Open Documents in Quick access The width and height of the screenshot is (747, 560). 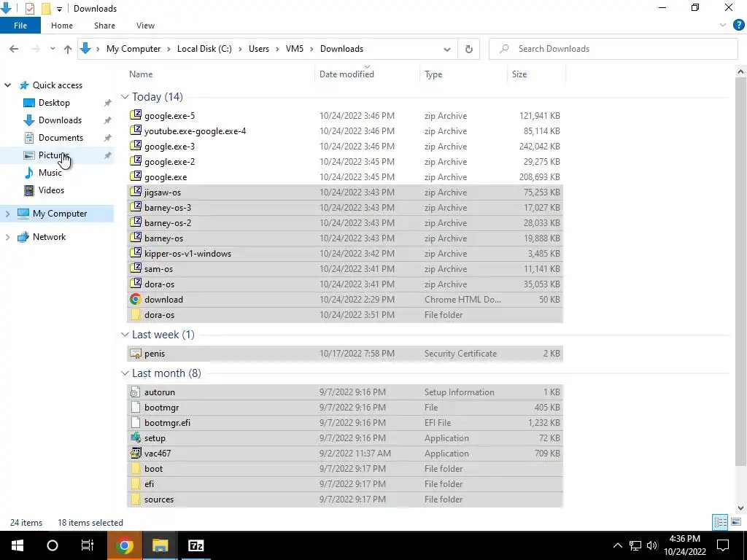(61, 138)
